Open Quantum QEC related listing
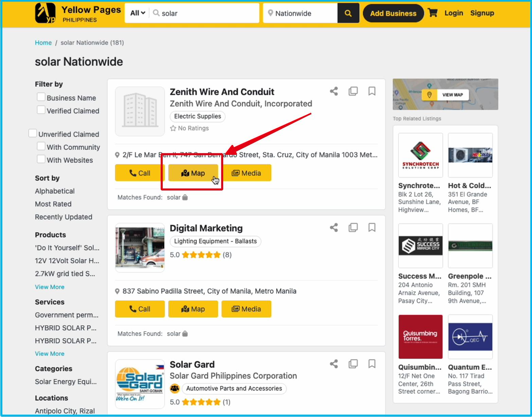Viewport: 532px width, 417px height. click(470, 355)
